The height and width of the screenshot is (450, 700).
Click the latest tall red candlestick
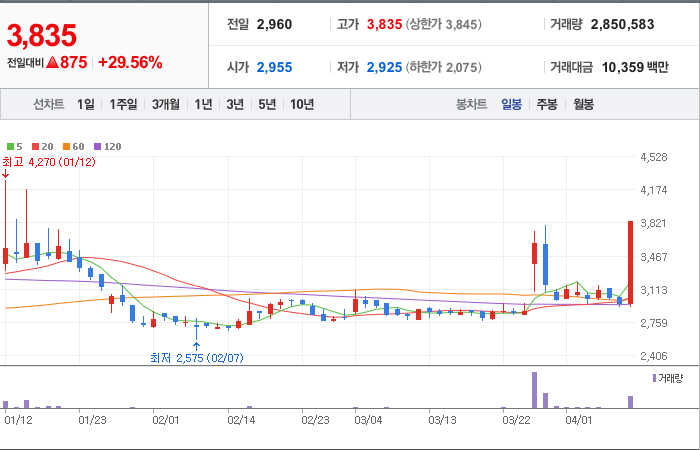coord(631,263)
